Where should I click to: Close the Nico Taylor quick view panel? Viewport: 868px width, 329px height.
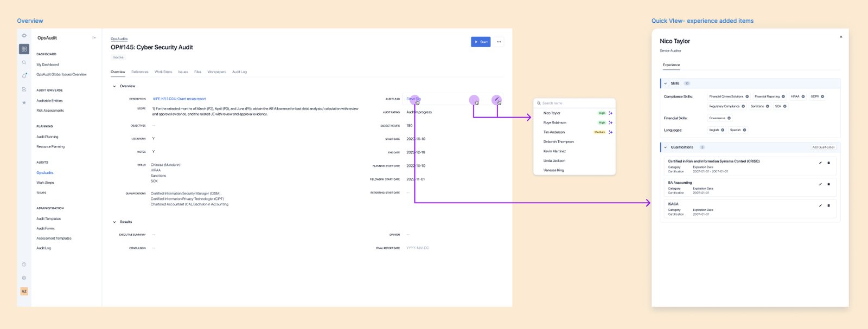point(841,37)
